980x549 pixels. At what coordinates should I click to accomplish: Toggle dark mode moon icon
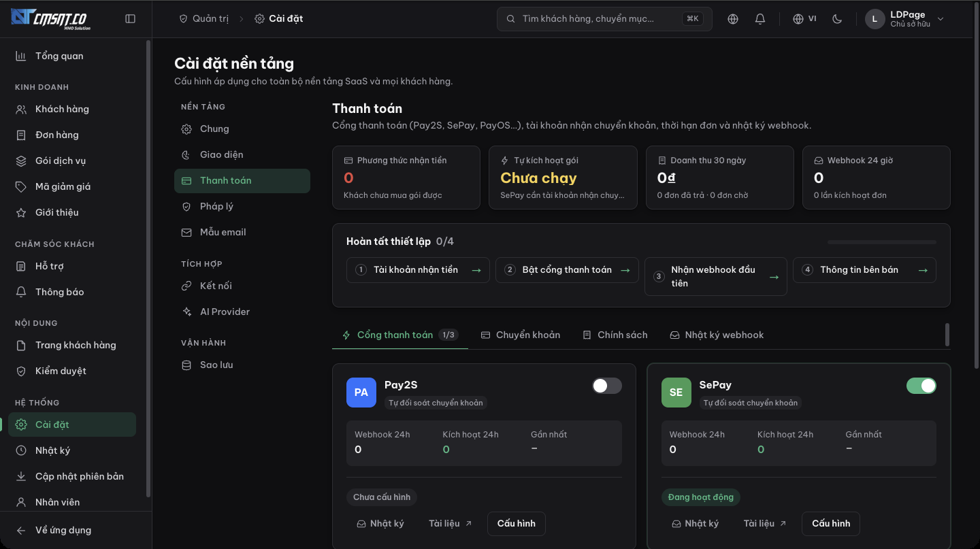click(837, 19)
